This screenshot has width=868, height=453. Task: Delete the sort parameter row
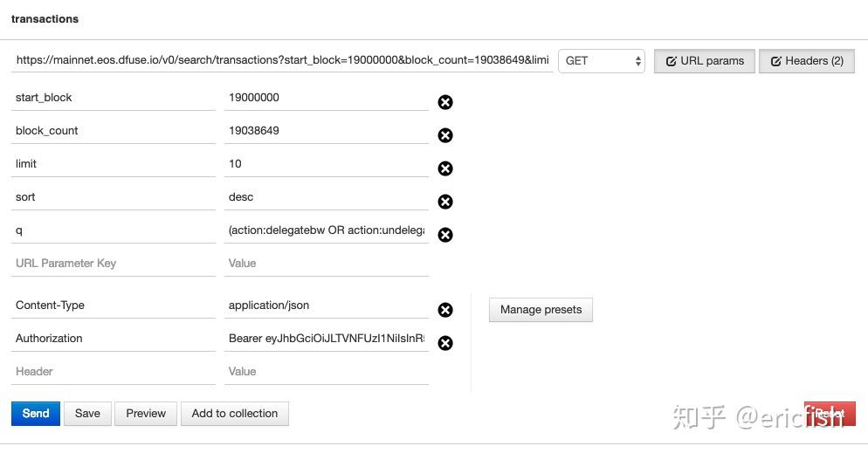coord(445,202)
